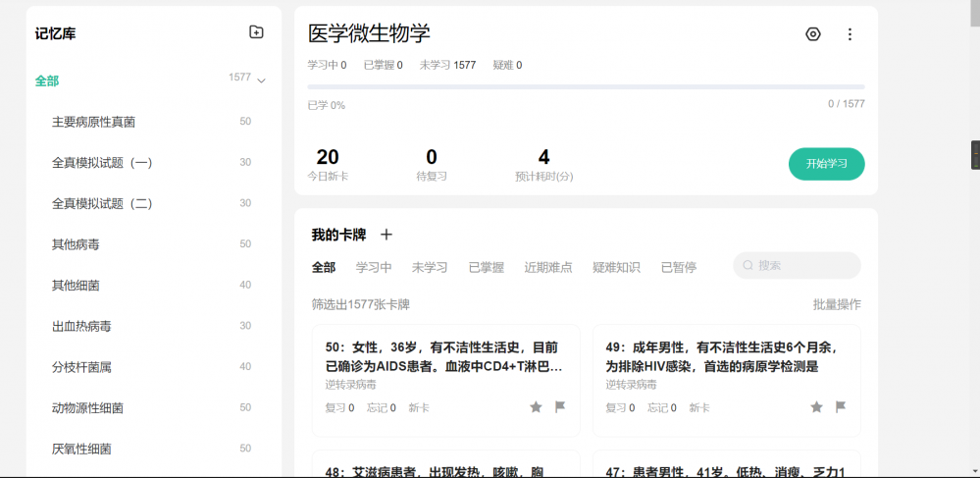
Task: Focus the 搜索 search field
Action: coord(797,265)
